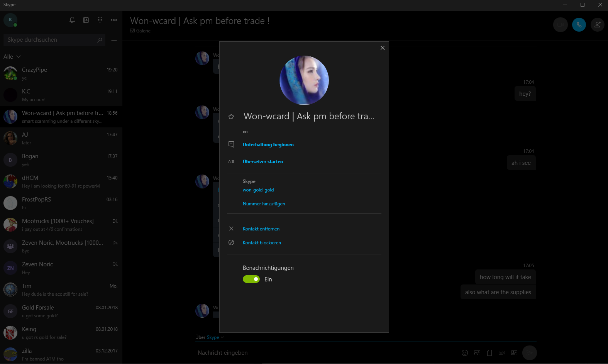The width and height of the screenshot is (608, 364).
Task: Click Kontakt blockieren link
Action: 262,243
